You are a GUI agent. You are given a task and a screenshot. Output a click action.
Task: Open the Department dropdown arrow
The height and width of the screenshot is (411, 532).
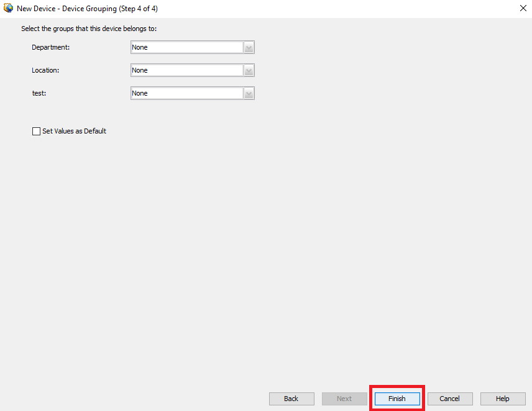(x=249, y=47)
